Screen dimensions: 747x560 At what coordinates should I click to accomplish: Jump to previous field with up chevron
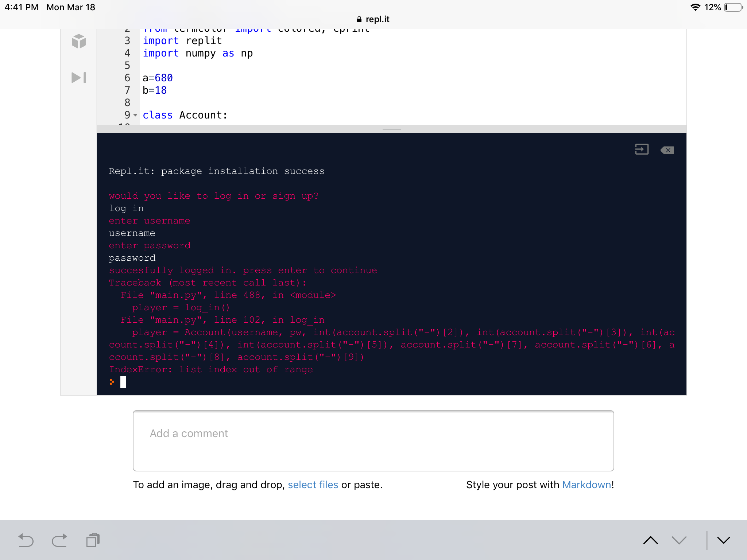(651, 540)
